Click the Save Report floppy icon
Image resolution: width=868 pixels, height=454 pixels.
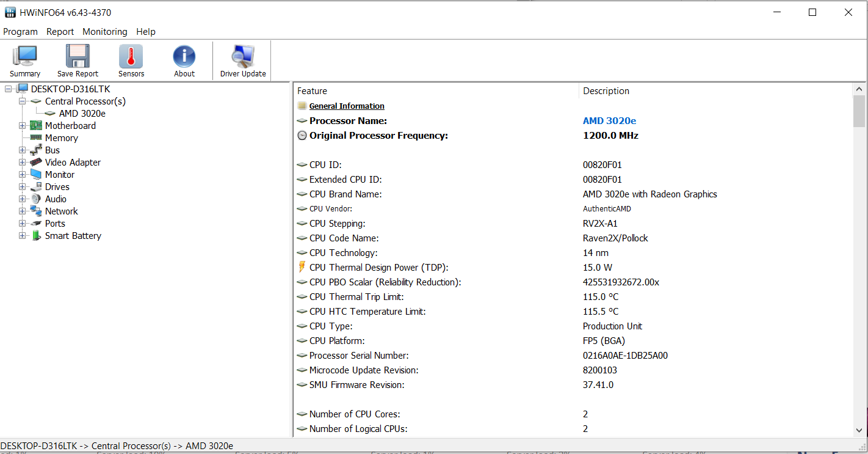(78, 57)
